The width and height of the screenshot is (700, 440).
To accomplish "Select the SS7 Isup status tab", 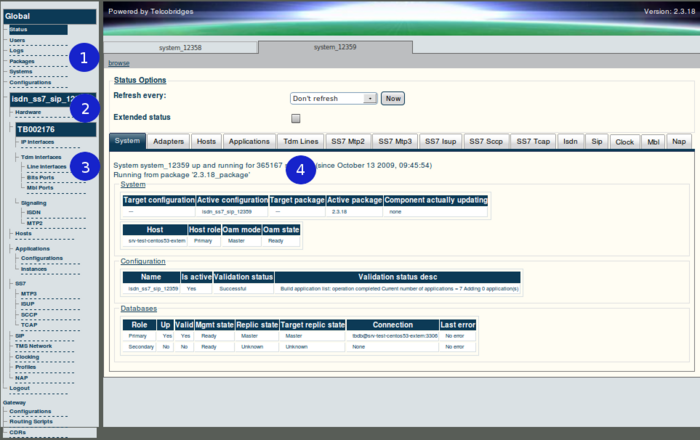I will pos(441,141).
